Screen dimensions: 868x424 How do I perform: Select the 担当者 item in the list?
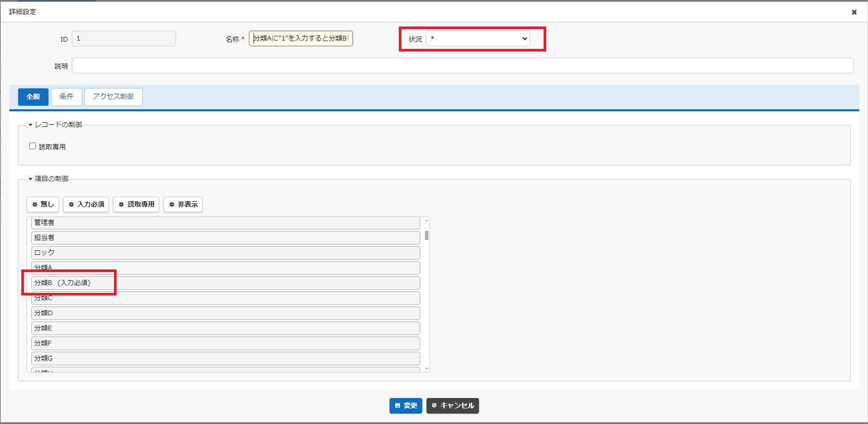coord(225,238)
